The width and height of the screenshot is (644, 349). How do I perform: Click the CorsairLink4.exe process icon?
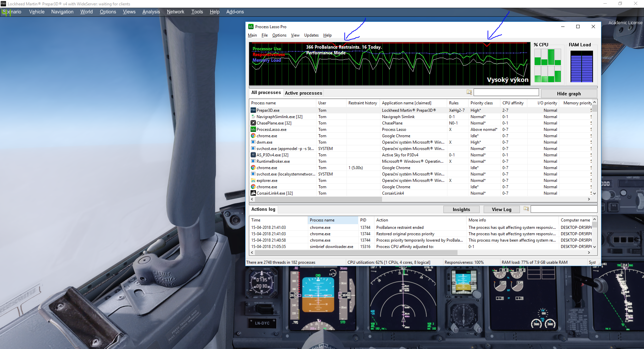(253, 193)
